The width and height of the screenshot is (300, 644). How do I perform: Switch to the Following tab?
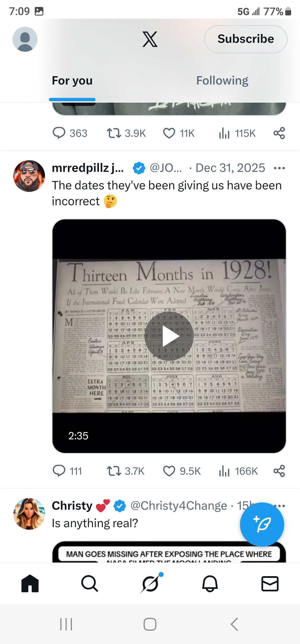(x=222, y=81)
